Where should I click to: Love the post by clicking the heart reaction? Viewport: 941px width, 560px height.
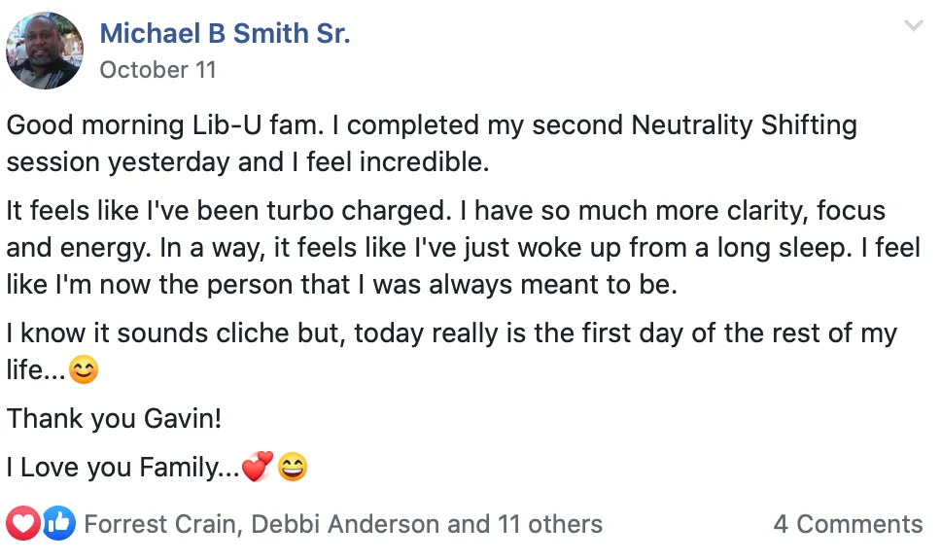(23, 523)
